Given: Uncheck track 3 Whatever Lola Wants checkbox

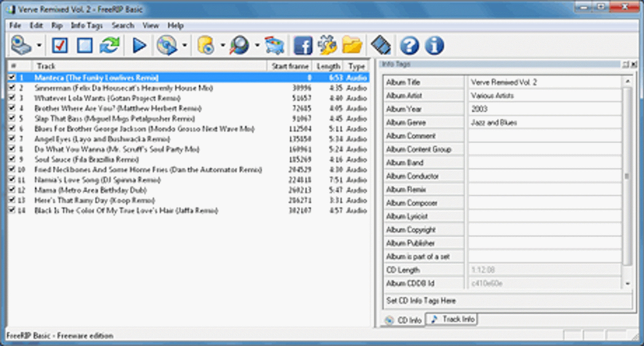Looking at the screenshot, I should [x=12, y=98].
